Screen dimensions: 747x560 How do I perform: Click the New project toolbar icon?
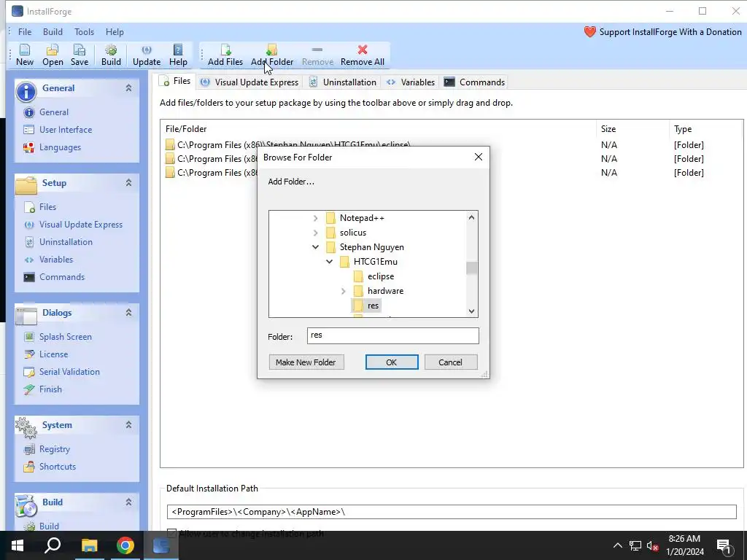[x=24, y=50]
